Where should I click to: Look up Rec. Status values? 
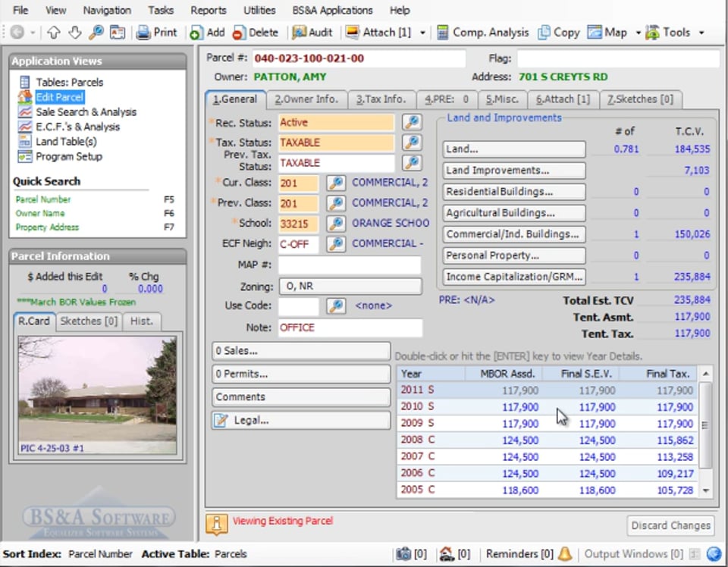412,122
